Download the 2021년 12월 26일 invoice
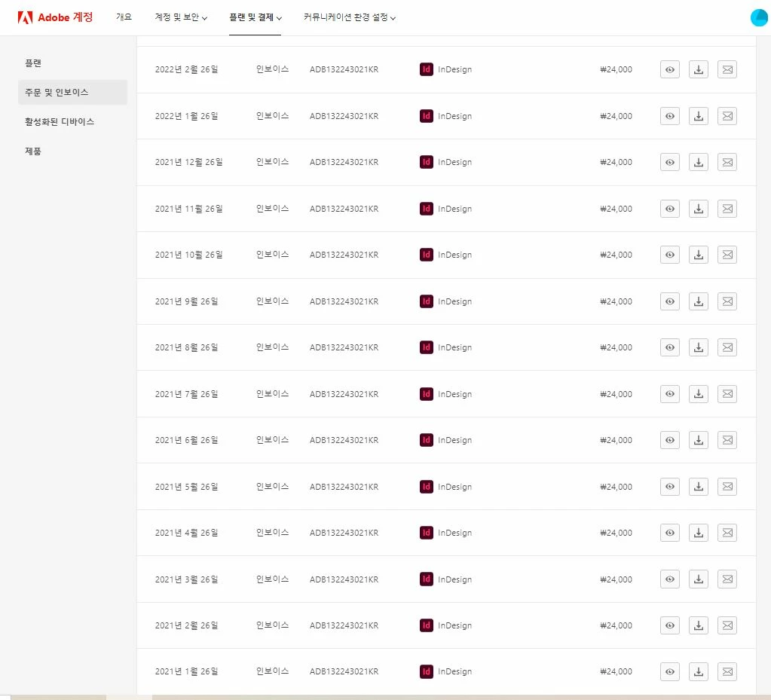This screenshot has height=700, width=771. (698, 162)
